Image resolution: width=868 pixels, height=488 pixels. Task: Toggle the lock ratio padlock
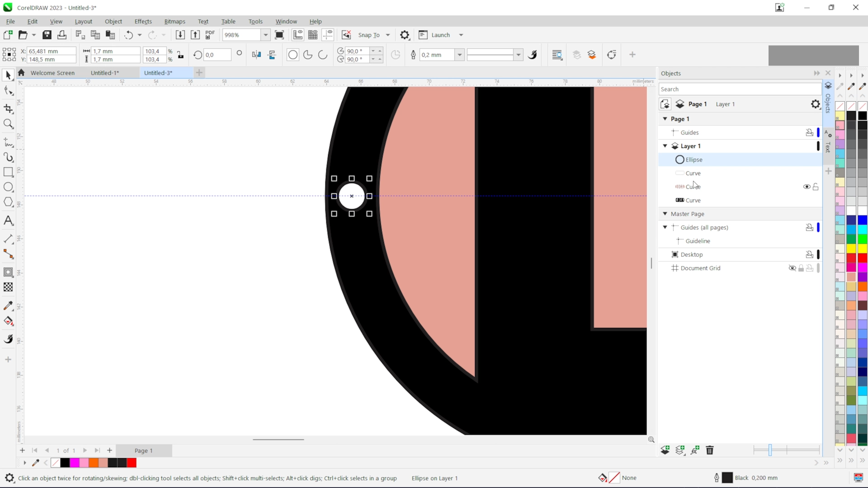coord(180,55)
